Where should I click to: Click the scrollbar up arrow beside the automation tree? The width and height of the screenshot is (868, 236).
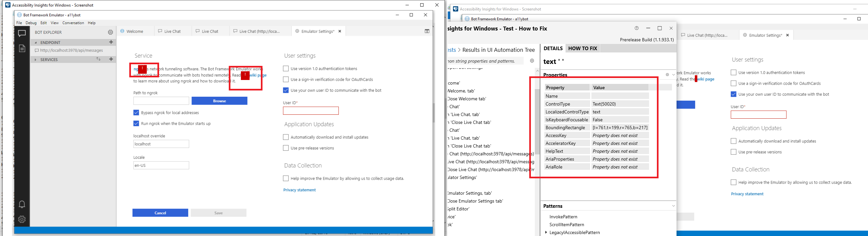537,70
